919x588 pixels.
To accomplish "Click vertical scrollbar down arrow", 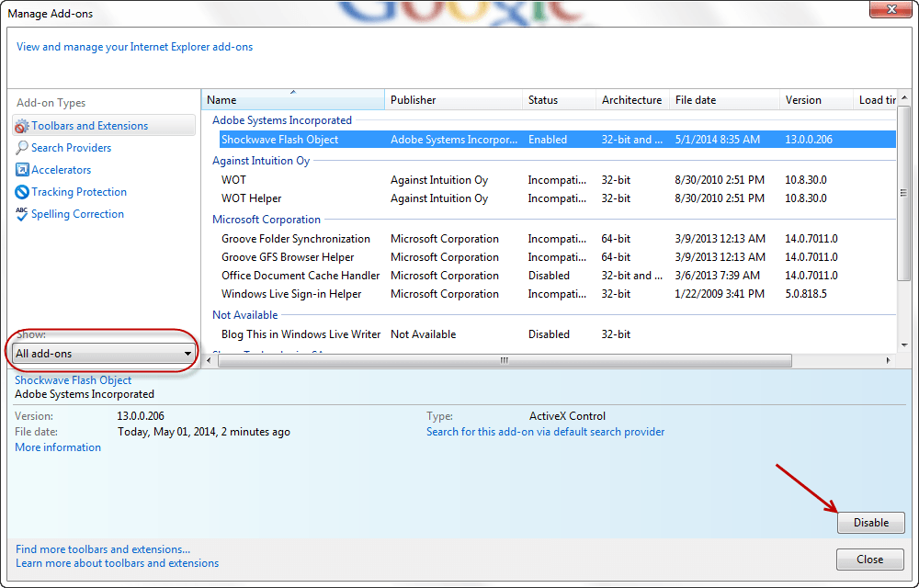I will (x=904, y=345).
